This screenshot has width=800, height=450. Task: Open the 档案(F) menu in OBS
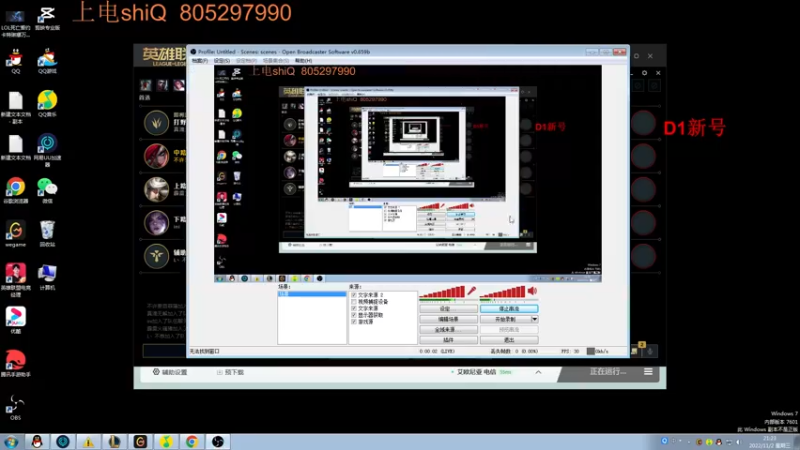click(199, 61)
